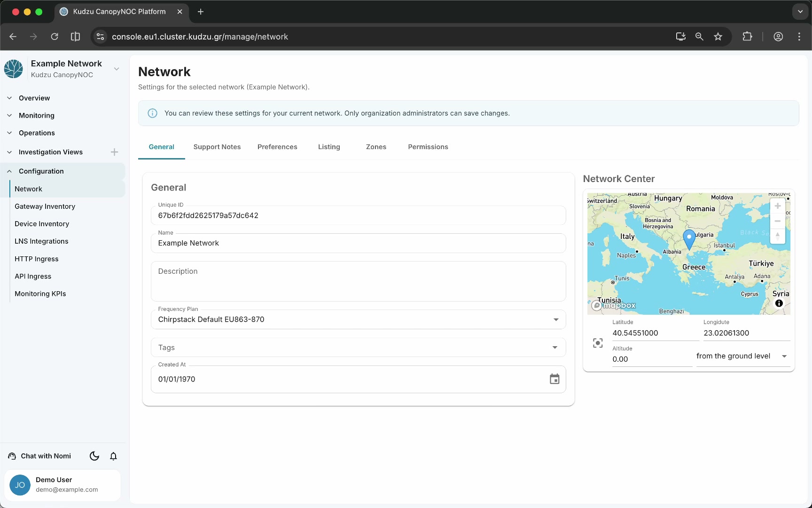The height and width of the screenshot is (508, 812).
Task: Click the blue map location marker
Action: coord(689,239)
